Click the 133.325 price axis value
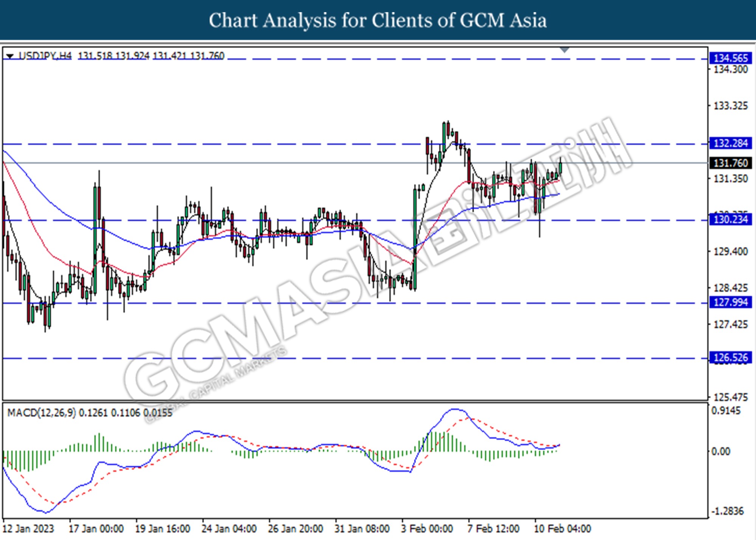The image size is (756, 540). (x=730, y=106)
